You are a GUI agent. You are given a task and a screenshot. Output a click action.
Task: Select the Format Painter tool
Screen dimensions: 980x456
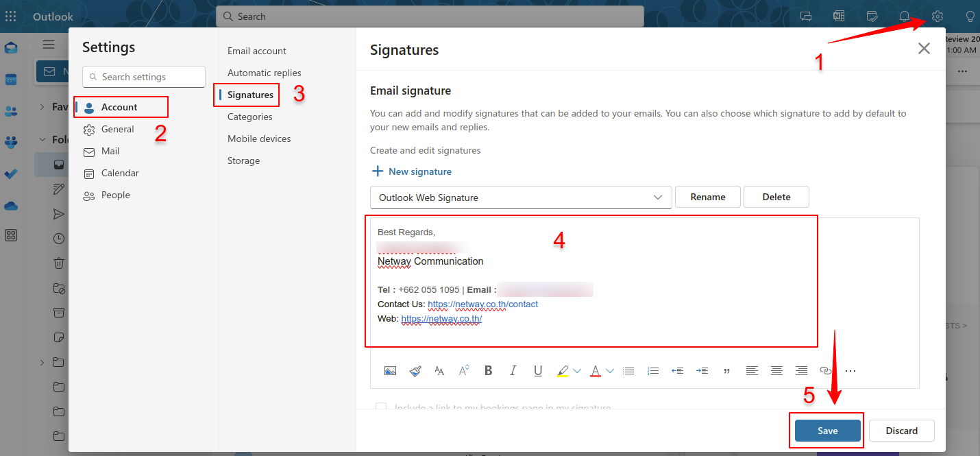[415, 371]
